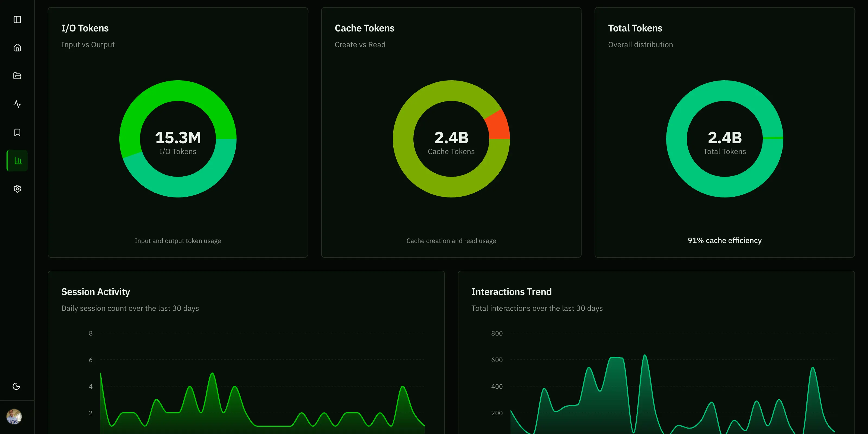Viewport: 868px width, 434px height.
Task: Toggle dark mode with the moon icon
Action: pyautogui.click(x=17, y=386)
